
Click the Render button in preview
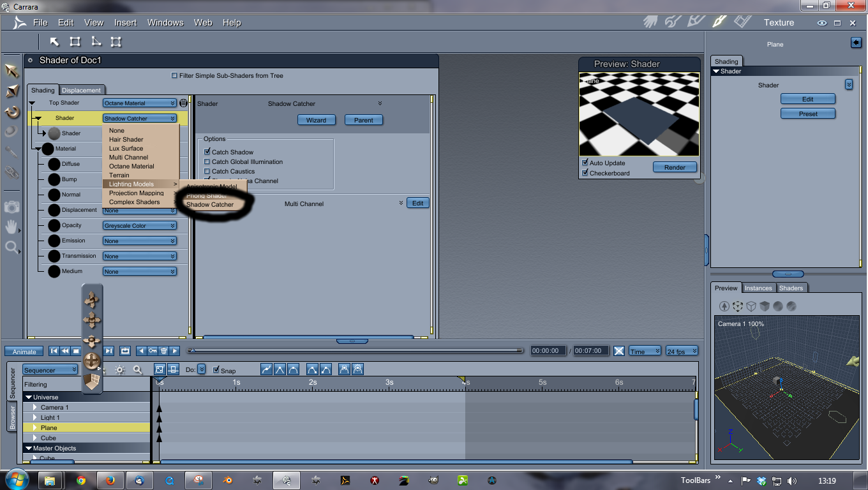pyautogui.click(x=675, y=167)
